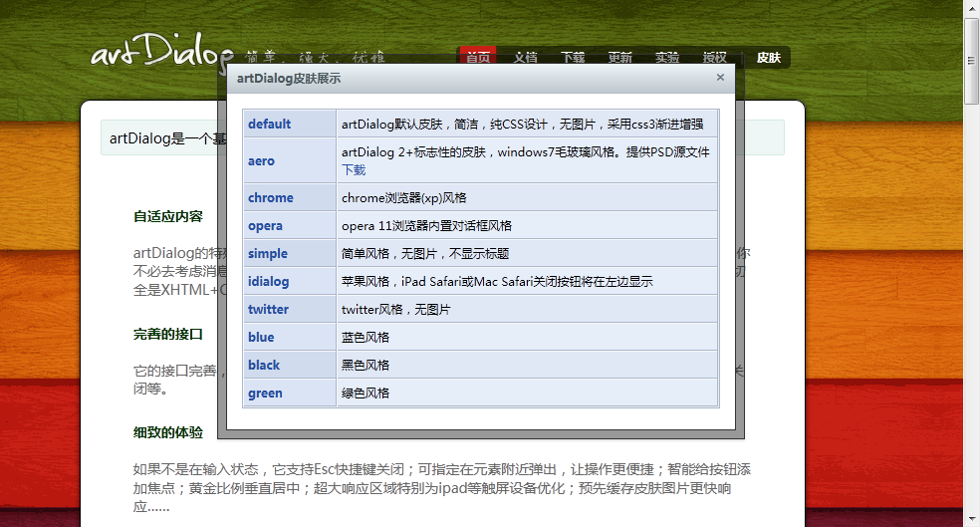Click the default skin description cell mentioning css3
Image resolution: width=980 pixels, height=527 pixels.
click(x=528, y=124)
